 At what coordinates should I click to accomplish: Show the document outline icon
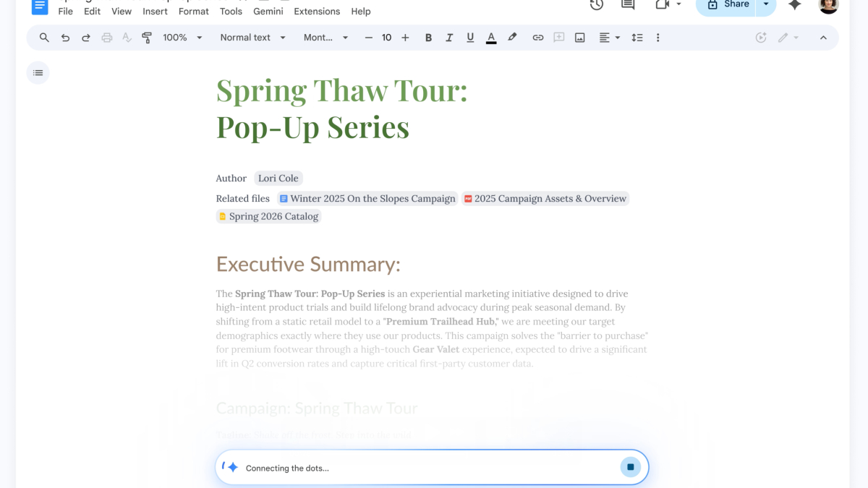38,73
